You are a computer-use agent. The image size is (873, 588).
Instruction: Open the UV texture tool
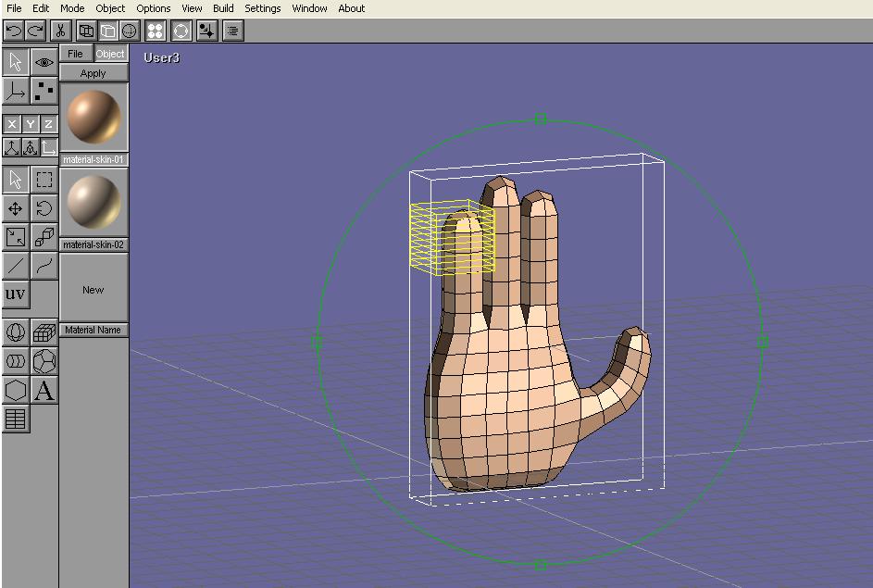pyautogui.click(x=16, y=294)
